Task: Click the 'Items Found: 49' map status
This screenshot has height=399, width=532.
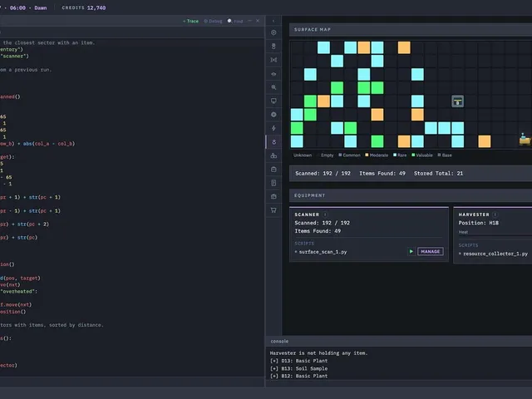Action: [x=382, y=174]
